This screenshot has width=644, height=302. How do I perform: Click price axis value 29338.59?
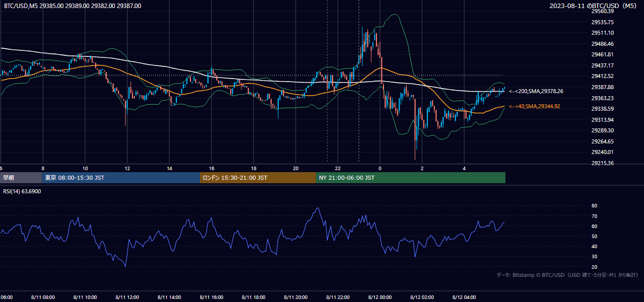[x=602, y=109]
